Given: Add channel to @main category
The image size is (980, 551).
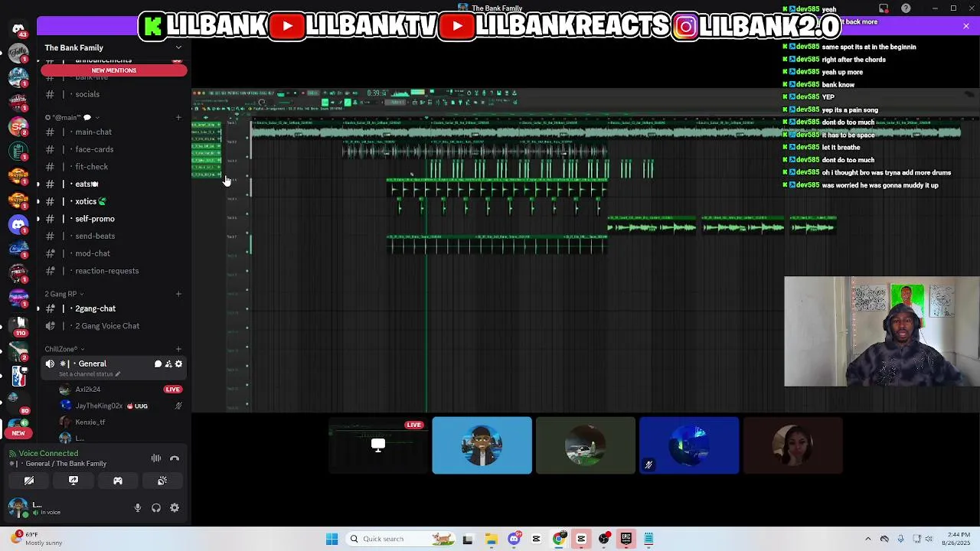Looking at the screenshot, I should coord(178,118).
